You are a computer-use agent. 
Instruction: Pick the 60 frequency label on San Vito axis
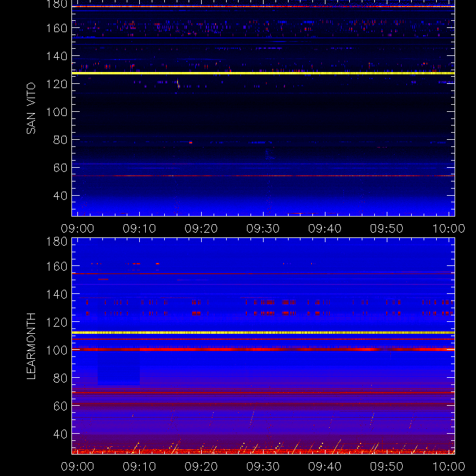coord(60,168)
